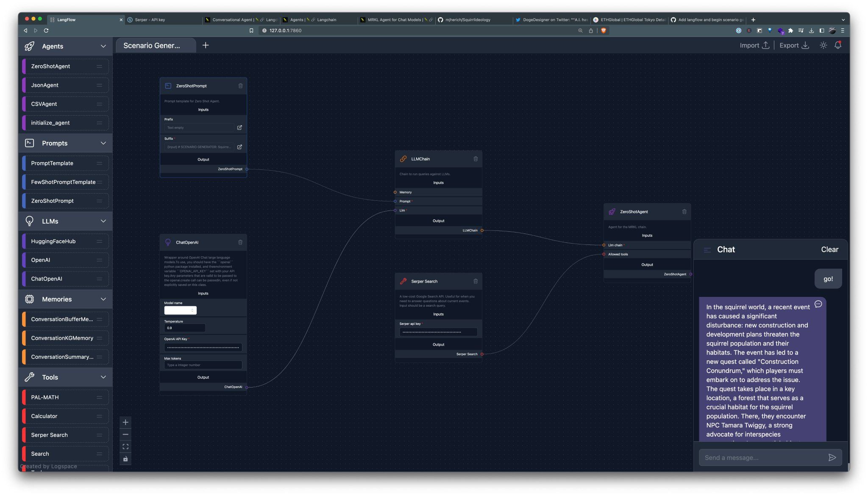The image size is (868, 496).
Task: Send the chat message arrow
Action: coord(832,457)
